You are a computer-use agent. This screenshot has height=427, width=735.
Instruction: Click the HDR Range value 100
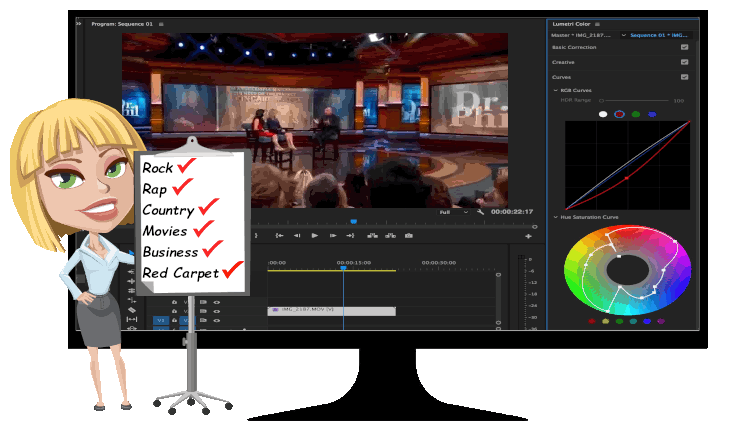(x=678, y=101)
